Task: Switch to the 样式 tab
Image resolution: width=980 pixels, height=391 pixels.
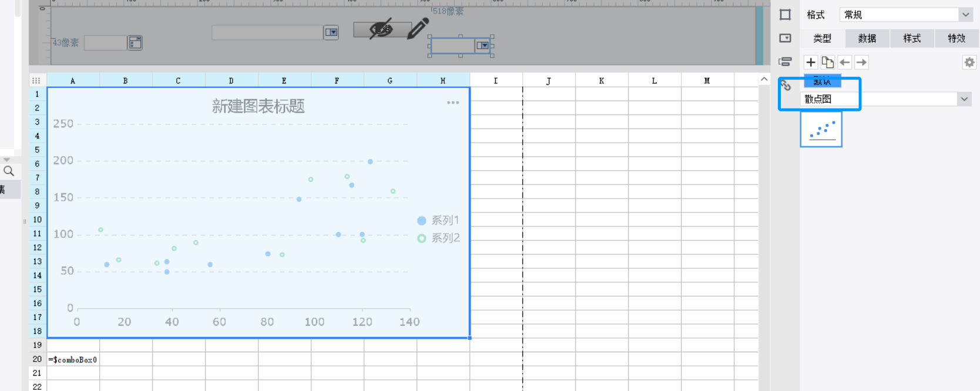Action: [911, 38]
